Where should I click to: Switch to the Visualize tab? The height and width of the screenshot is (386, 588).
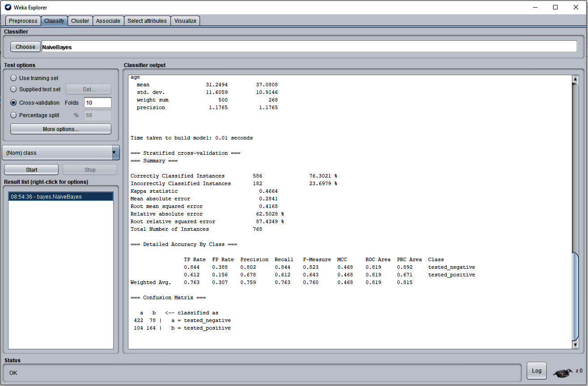click(185, 21)
